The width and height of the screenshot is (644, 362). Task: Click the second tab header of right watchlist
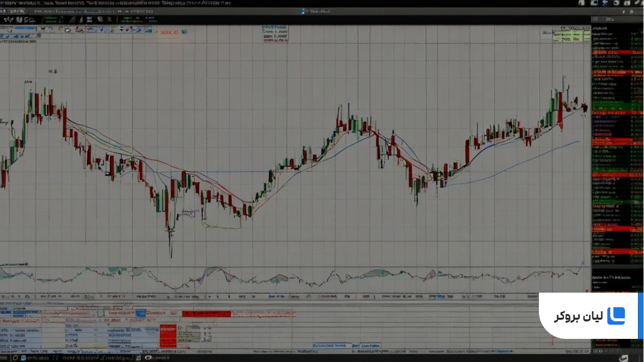pyautogui.click(x=610, y=20)
